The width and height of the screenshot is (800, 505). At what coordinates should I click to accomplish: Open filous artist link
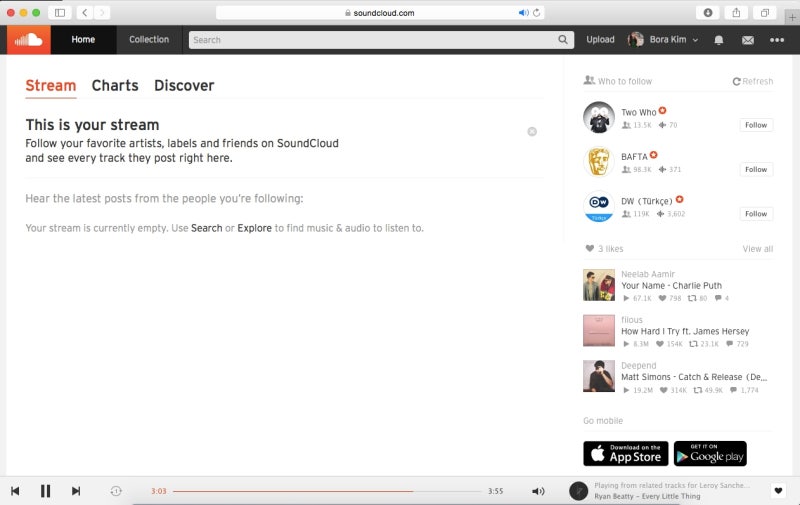pyautogui.click(x=632, y=320)
